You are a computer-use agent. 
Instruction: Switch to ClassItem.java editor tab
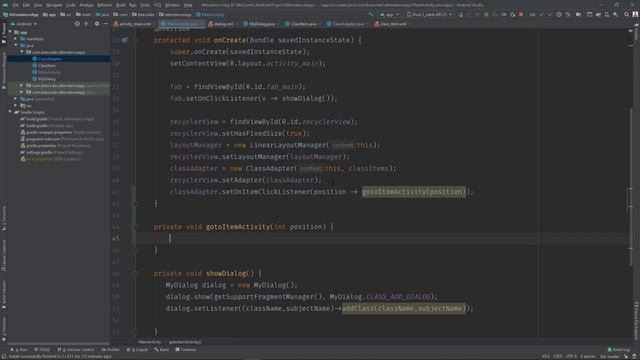pyautogui.click(x=302, y=24)
